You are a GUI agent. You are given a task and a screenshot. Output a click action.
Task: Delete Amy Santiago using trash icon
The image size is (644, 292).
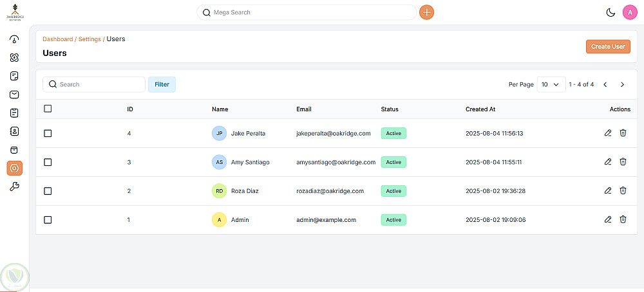click(623, 162)
